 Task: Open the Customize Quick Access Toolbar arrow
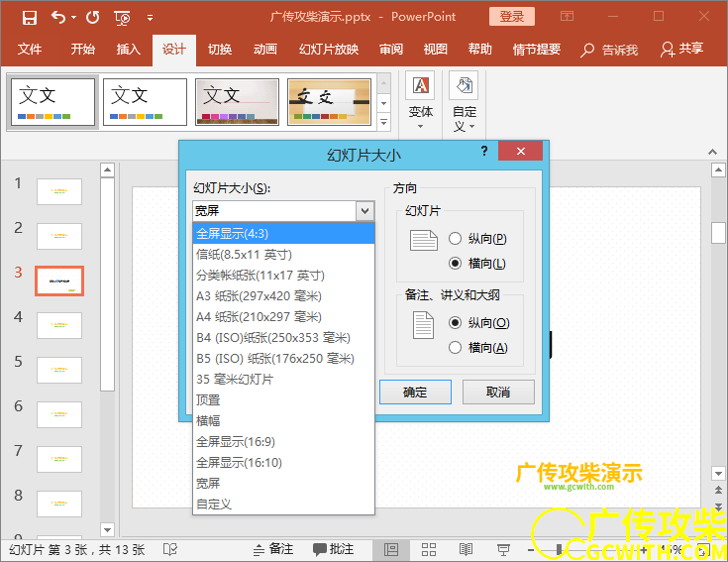pos(150,18)
